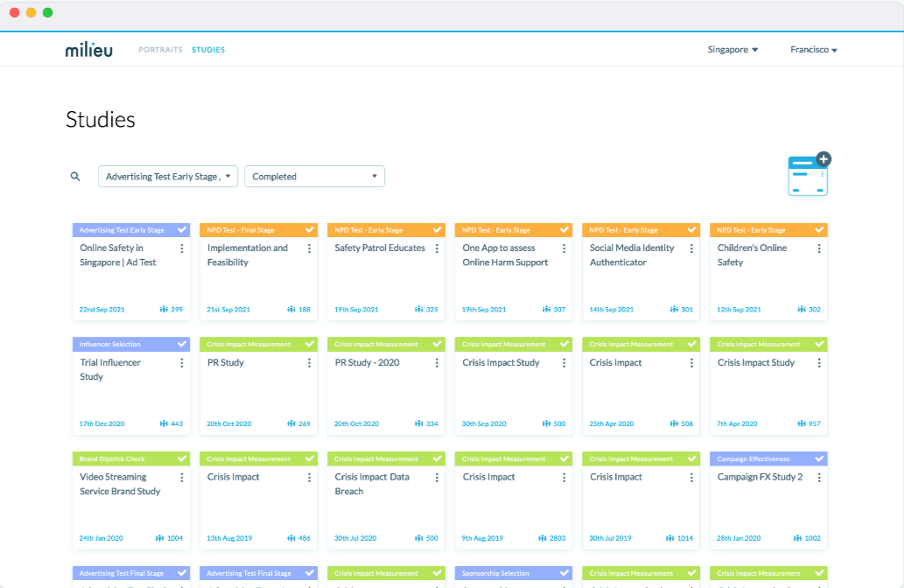
Task: Toggle the checkmark on Safety Patrol Educates header
Action: click(x=435, y=229)
